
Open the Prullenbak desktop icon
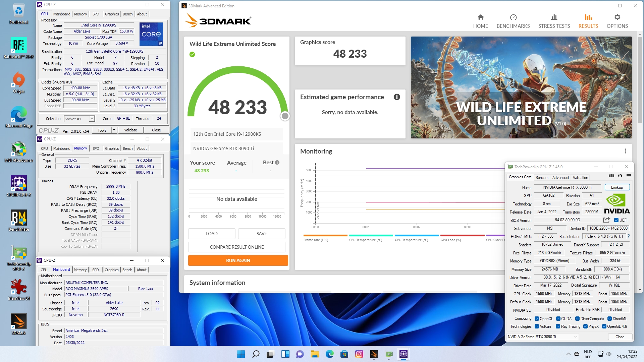(x=19, y=14)
